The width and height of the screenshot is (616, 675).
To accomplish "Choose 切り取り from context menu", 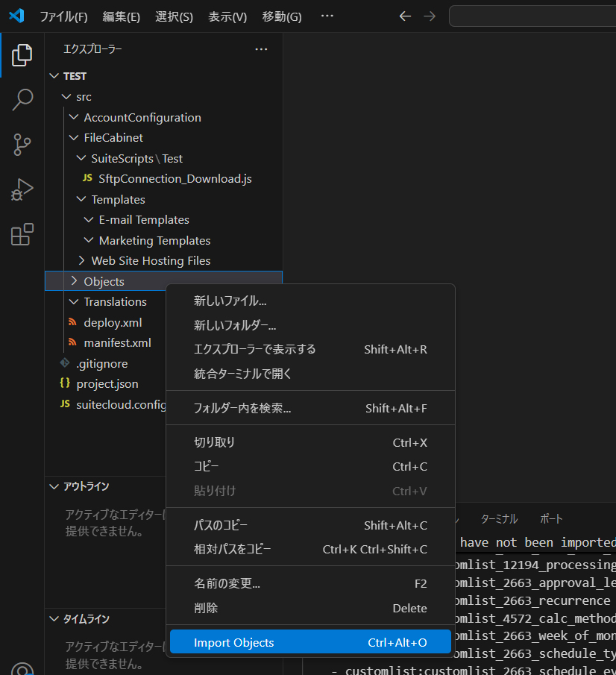I will [310, 442].
